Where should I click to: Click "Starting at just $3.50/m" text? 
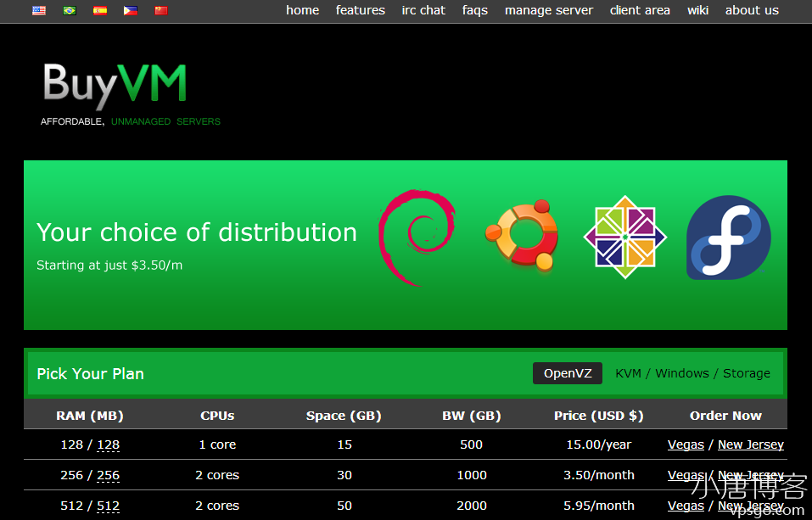tap(109, 266)
